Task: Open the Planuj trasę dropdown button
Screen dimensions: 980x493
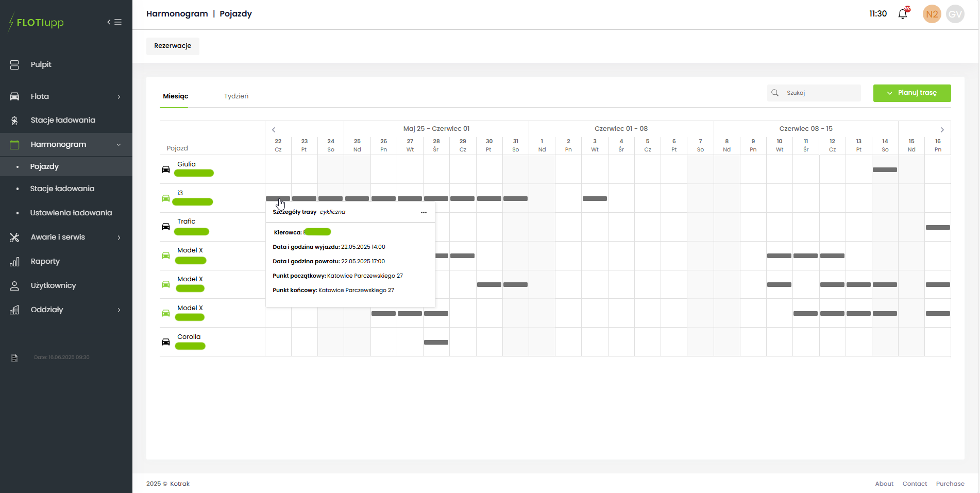Action: click(x=911, y=93)
